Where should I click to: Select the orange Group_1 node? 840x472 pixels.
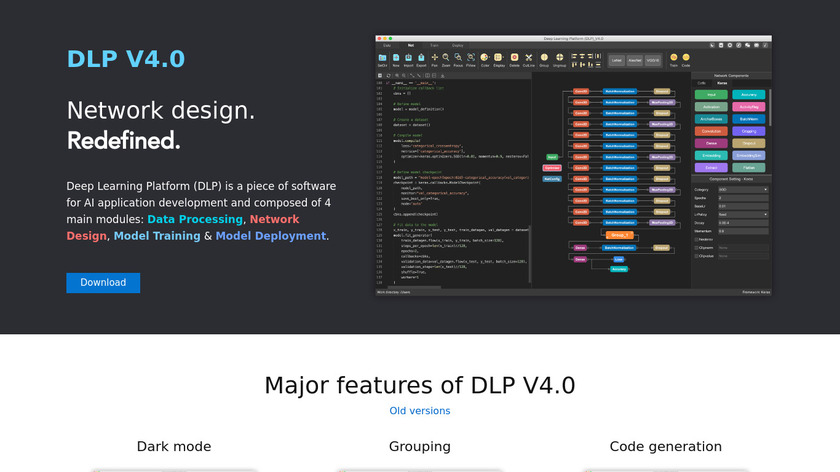[x=619, y=235]
